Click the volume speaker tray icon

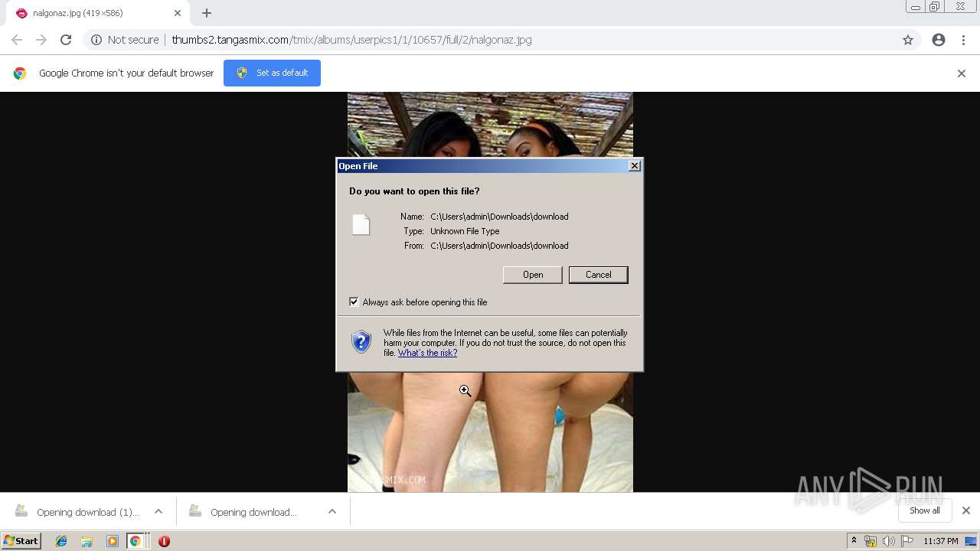(x=888, y=541)
